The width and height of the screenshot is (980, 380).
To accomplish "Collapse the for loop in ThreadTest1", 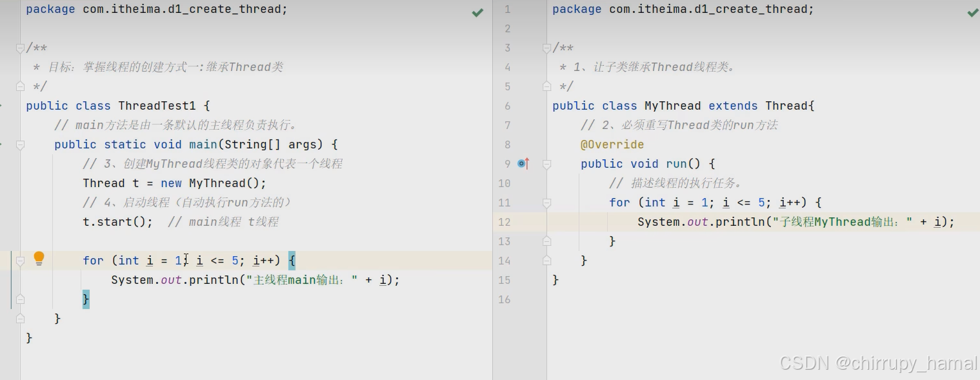I will (20, 261).
